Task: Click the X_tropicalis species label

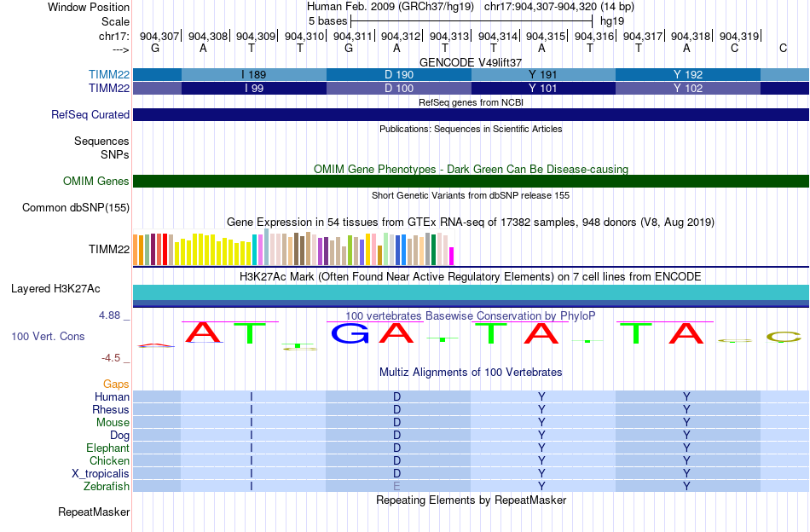Action: pos(101,474)
